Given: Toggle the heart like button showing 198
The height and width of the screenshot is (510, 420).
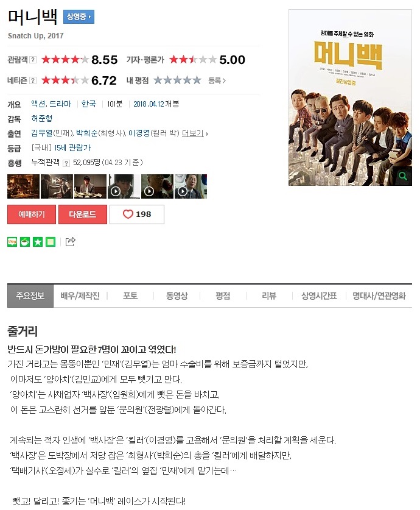Looking at the screenshot, I should coord(137,214).
